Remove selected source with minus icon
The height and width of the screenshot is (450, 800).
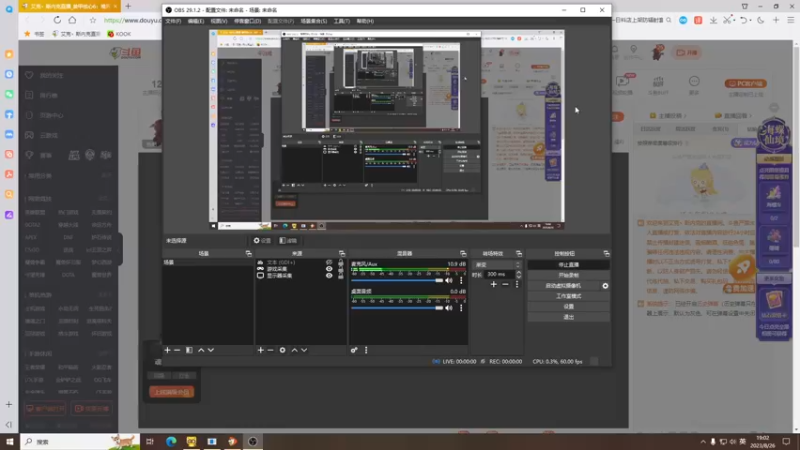pyautogui.click(x=270, y=350)
